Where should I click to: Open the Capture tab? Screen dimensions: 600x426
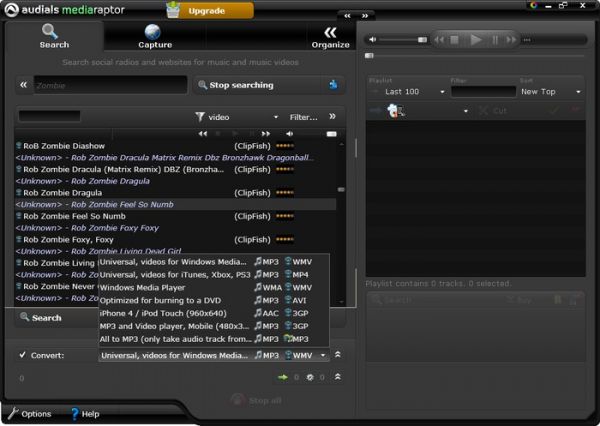(154, 37)
